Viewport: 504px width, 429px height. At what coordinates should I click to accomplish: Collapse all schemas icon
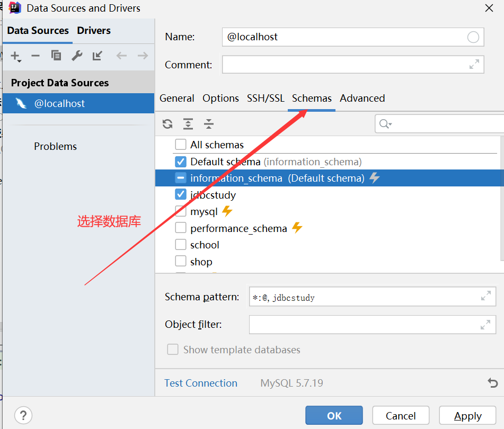tap(209, 124)
